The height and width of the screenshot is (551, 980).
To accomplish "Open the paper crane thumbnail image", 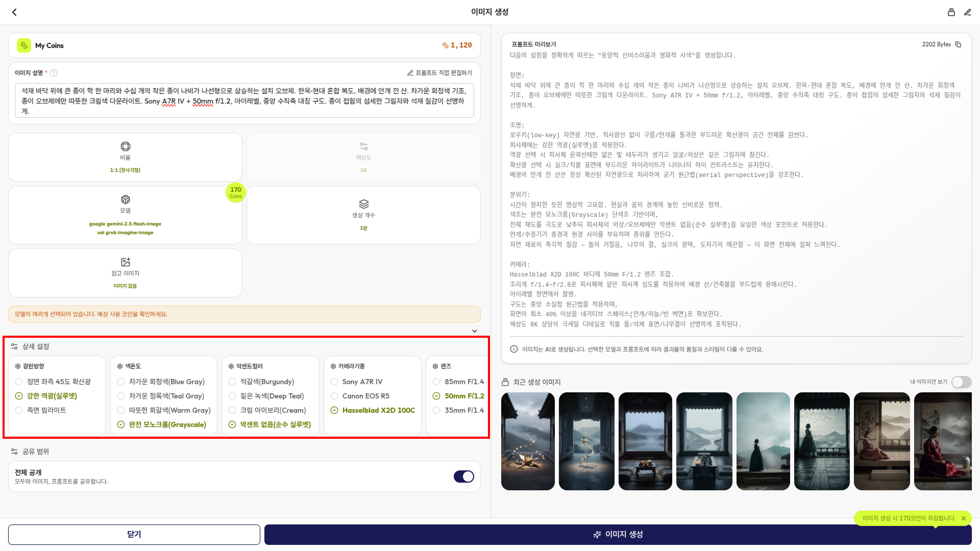I will point(527,441).
